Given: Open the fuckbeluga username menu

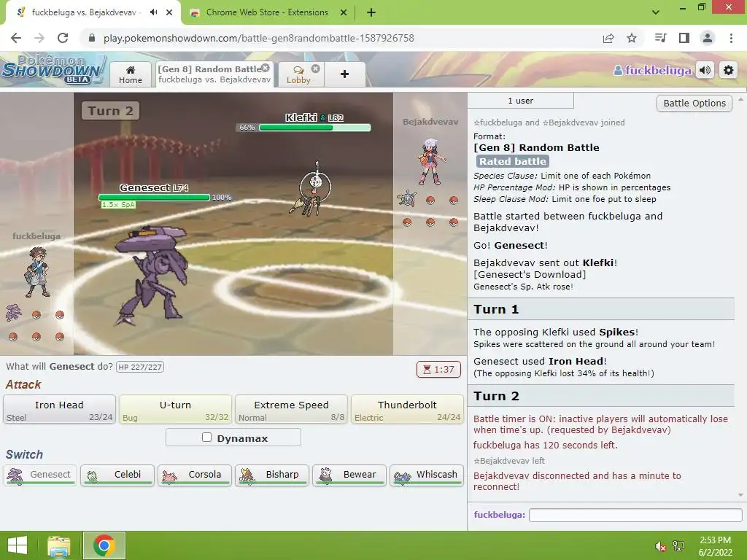Looking at the screenshot, I should 652,71.
